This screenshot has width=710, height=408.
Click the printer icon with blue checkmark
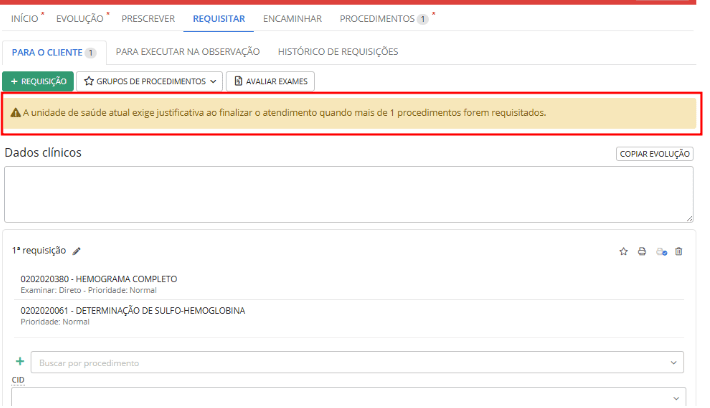661,251
